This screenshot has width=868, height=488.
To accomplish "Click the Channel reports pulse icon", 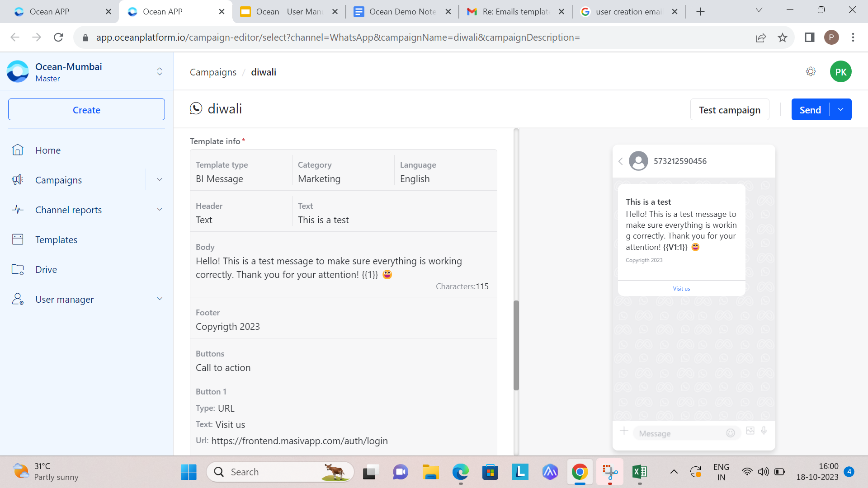I will pos(18,210).
